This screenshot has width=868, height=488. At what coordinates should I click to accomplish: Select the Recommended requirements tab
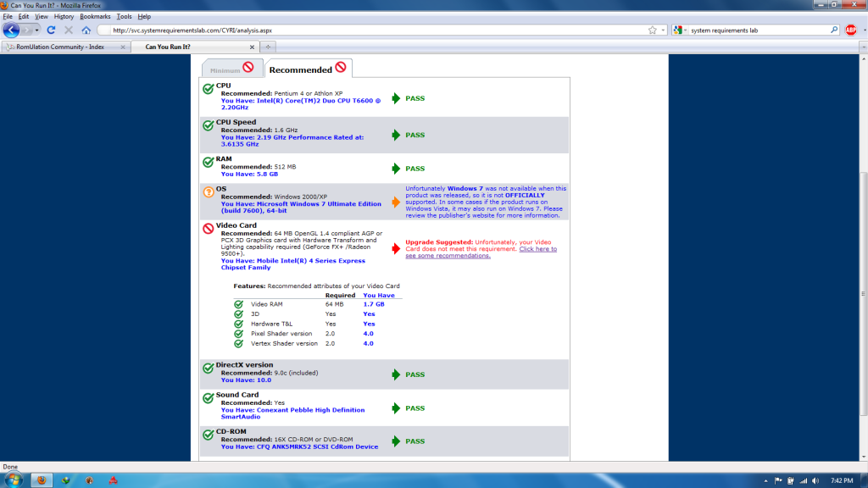pos(308,69)
